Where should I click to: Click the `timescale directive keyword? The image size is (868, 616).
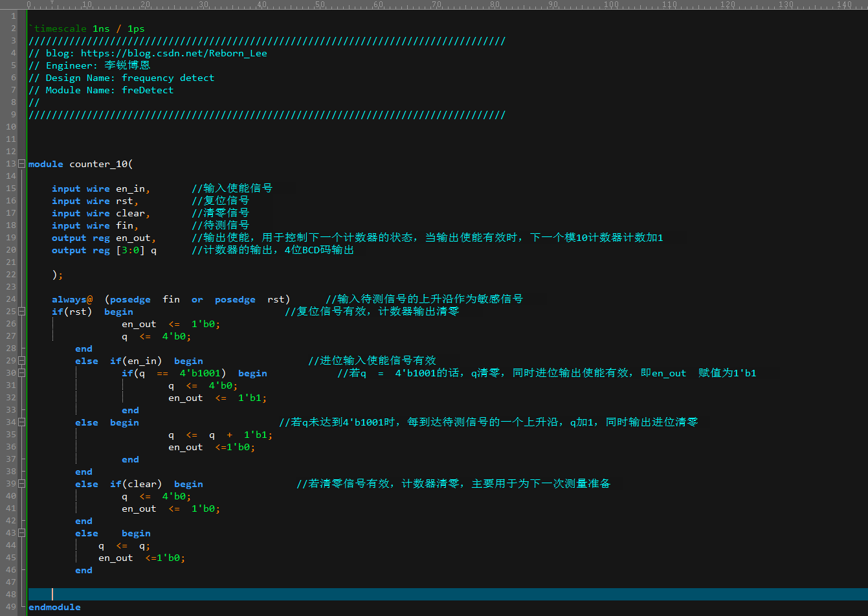pos(57,29)
